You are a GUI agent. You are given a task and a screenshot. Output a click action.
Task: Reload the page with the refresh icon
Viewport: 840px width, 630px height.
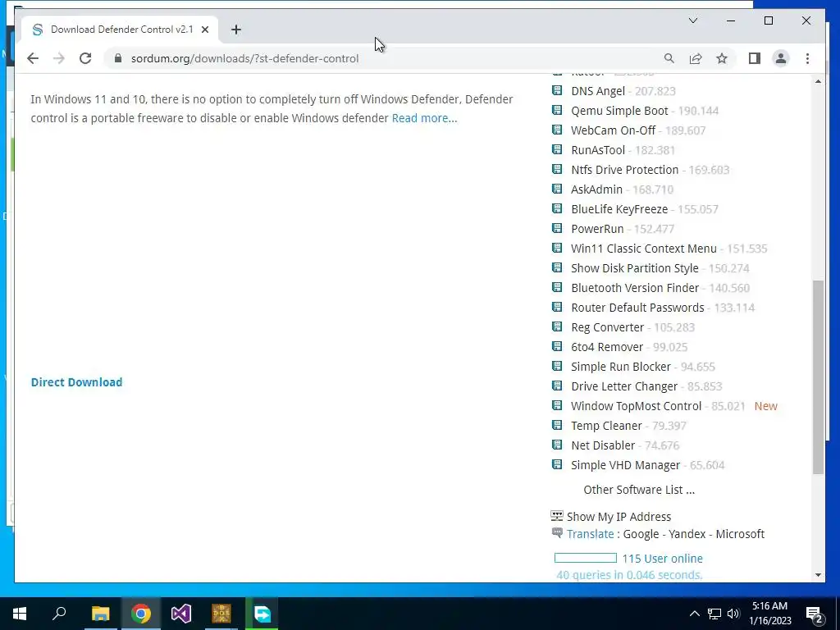point(85,58)
